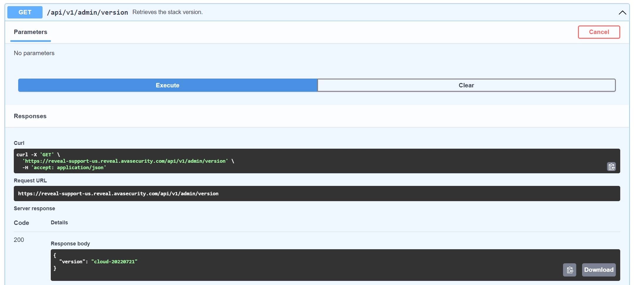Click the Request URL label
Viewport: 644px width, 285px height.
coord(30,181)
